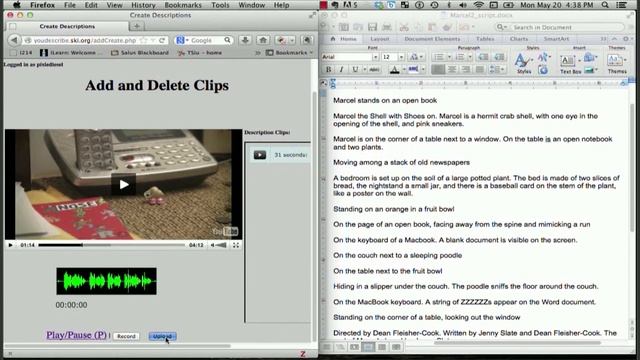The image size is (640, 360).
Task: Open Firefox Bookmarks toolbar menu
Action: (x=289, y=53)
